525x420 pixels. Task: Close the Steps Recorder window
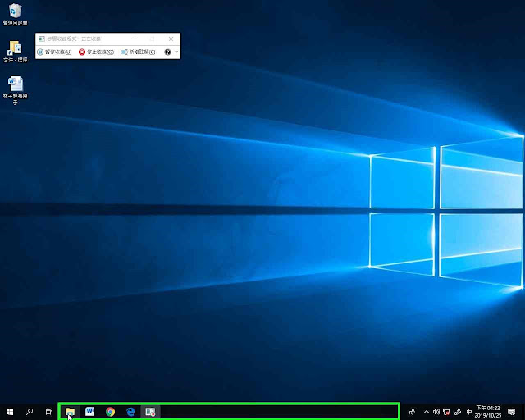pos(171,39)
